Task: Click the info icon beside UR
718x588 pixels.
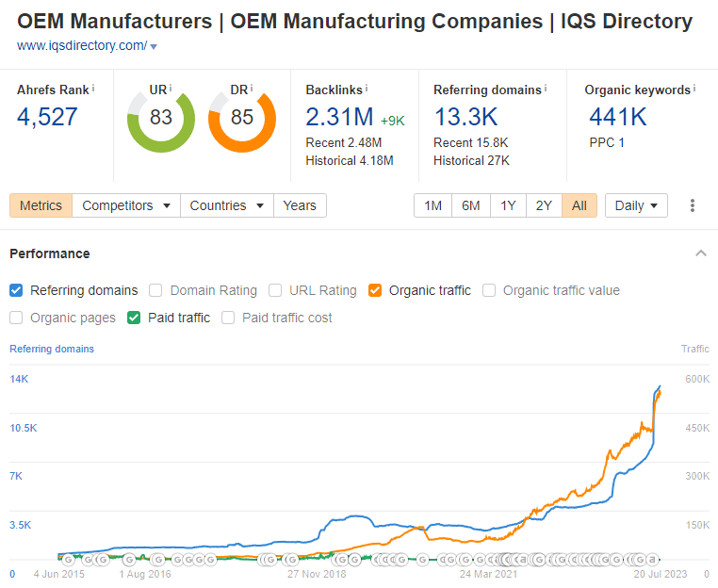Action: pos(171,88)
